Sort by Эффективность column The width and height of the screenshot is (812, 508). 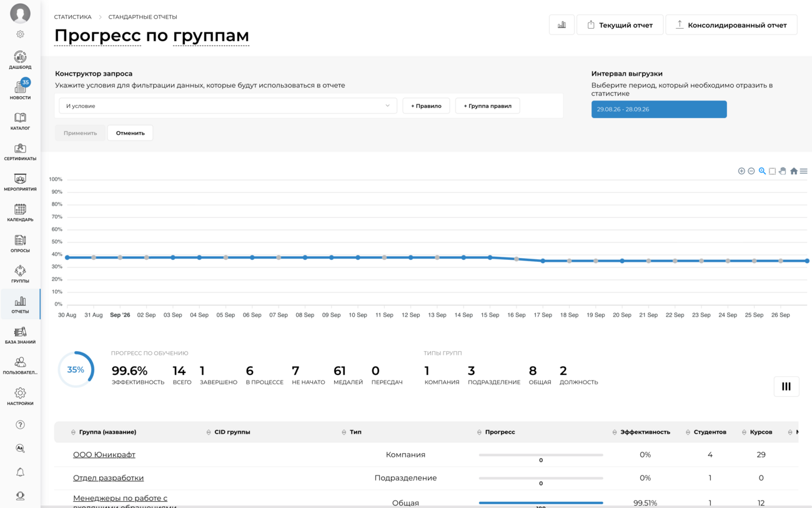(x=645, y=432)
